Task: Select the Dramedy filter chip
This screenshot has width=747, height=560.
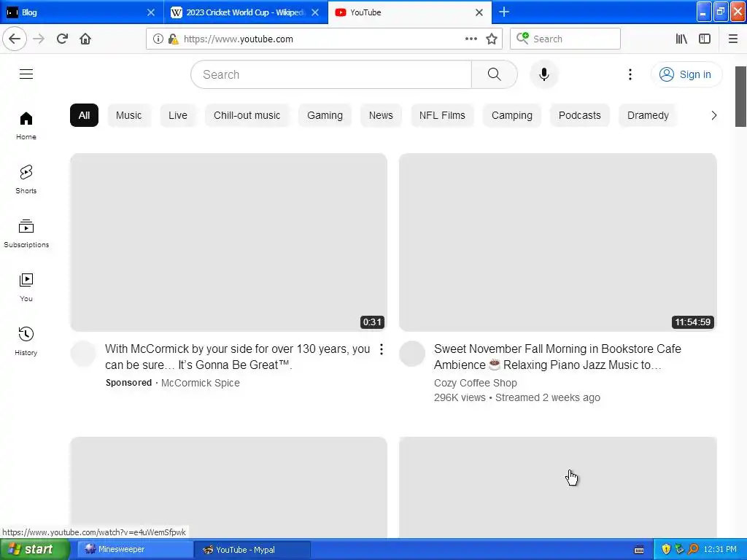Action: click(x=648, y=115)
